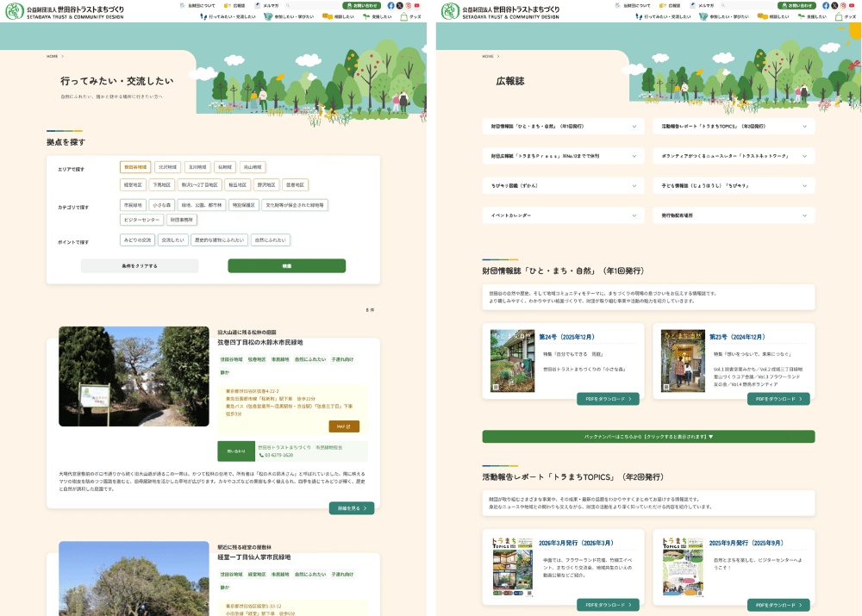Open 当財団について menu on right page
The height and width of the screenshot is (616, 862).
pos(633,5)
